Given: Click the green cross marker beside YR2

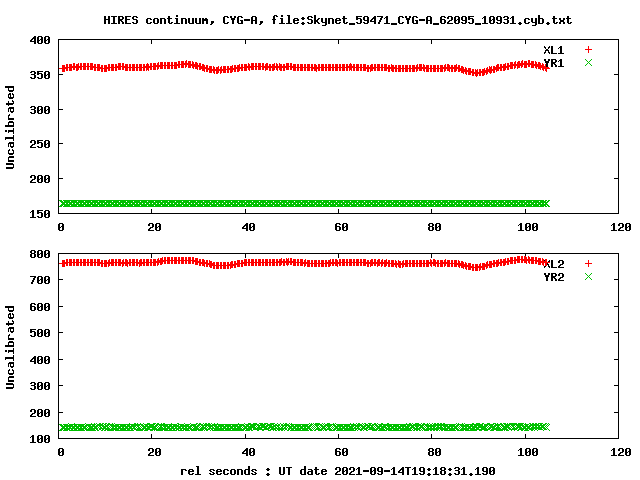Looking at the screenshot, I should (588, 277).
